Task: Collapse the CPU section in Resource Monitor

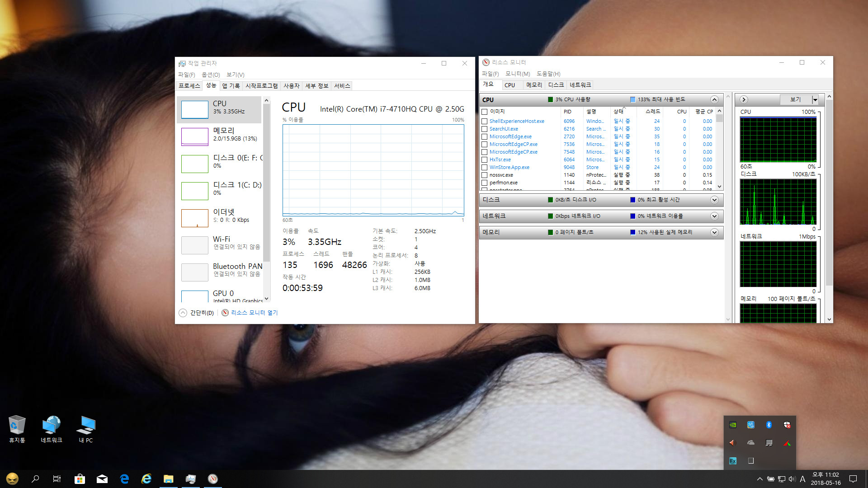Action: (714, 99)
